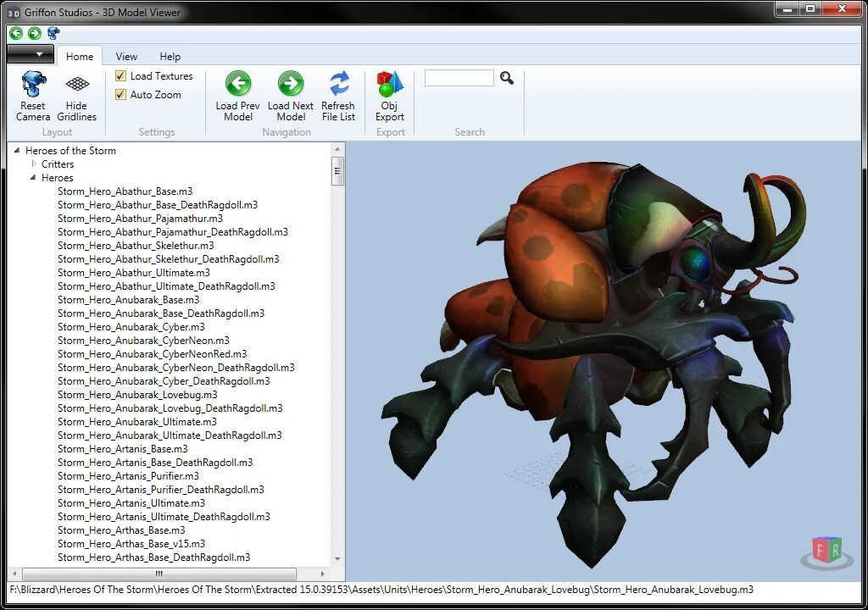Select Storm_Hero_Abathur_Pajamathur.m3
This screenshot has height=610, width=868.
(140, 218)
